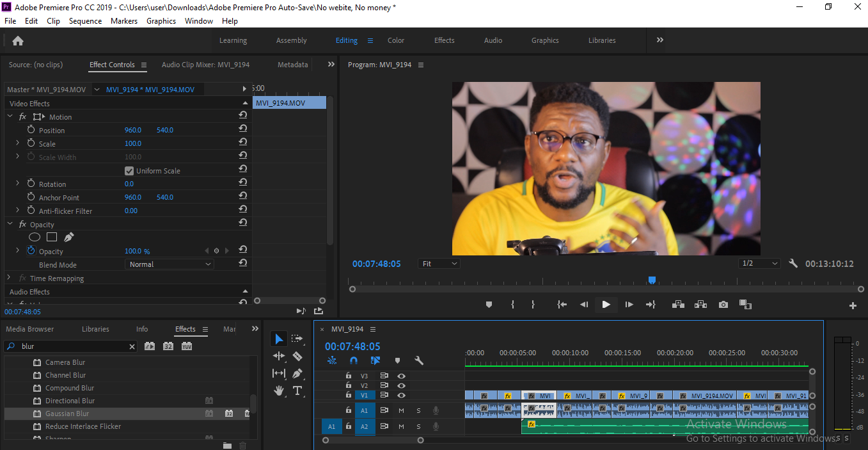Switch to the Media Browser tab
Image resolution: width=868 pixels, height=450 pixels.
coord(30,329)
